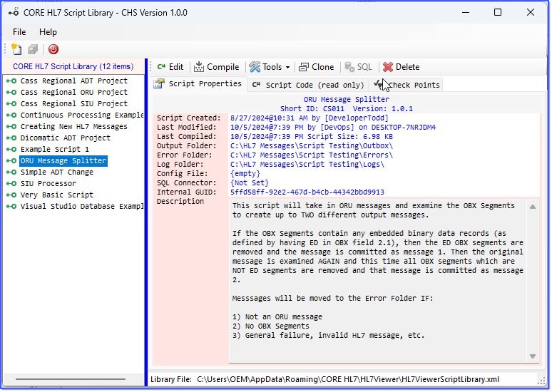Click icon beside Dicomatic ADT Project
This screenshot has width=552, height=392.
tap(11, 138)
